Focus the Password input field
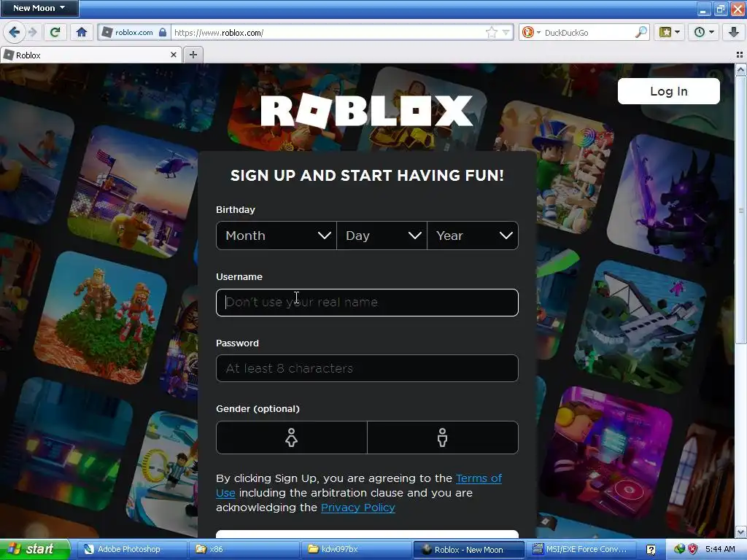This screenshot has width=747, height=560. click(367, 368)
